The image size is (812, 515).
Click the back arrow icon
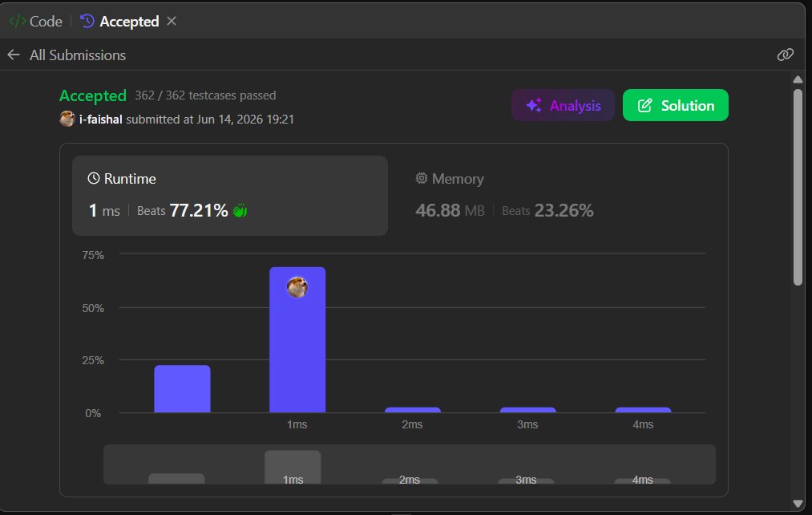pos(14,55)
